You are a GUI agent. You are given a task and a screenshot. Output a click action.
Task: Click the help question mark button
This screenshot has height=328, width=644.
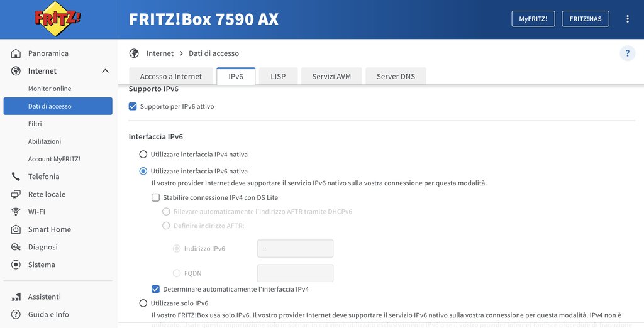coord(627,53)
